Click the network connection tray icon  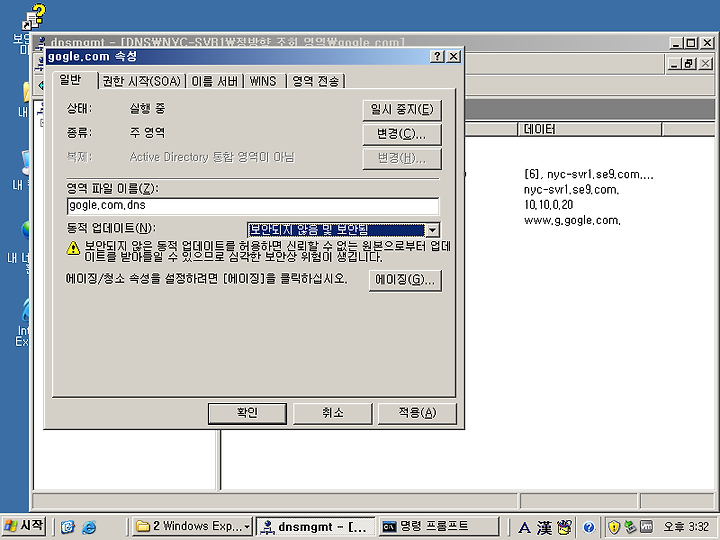click(630, 527)
